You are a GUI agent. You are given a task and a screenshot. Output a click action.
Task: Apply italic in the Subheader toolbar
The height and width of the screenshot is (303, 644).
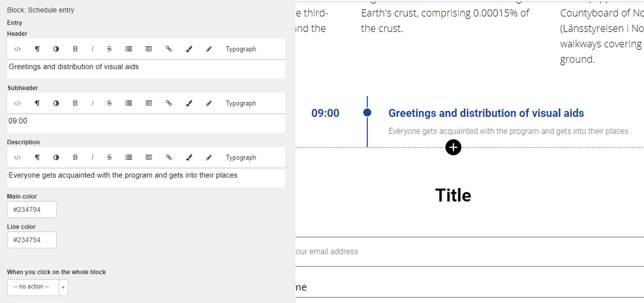[x=93, y=103]
